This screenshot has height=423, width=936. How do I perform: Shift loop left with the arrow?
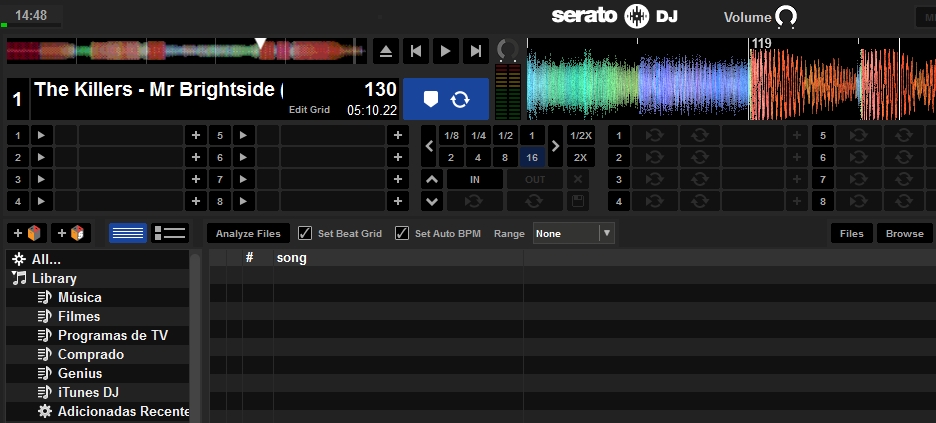click(x=429, y=146)
